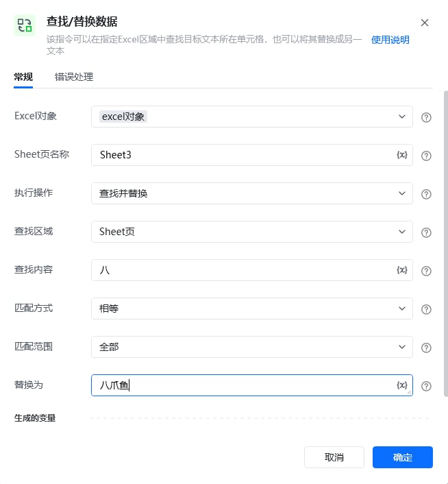
Task: Insert variable via {x} in 查找内容 field
Action: (401, 270)
